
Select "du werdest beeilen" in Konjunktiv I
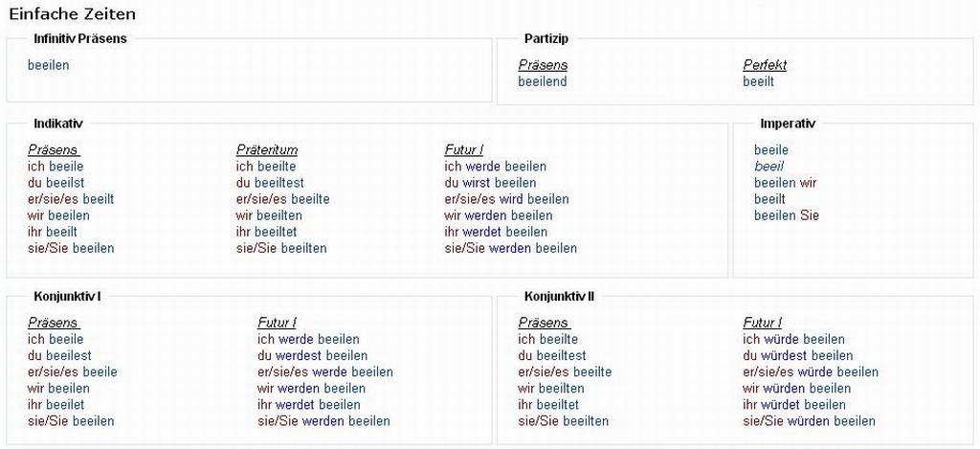312,355
